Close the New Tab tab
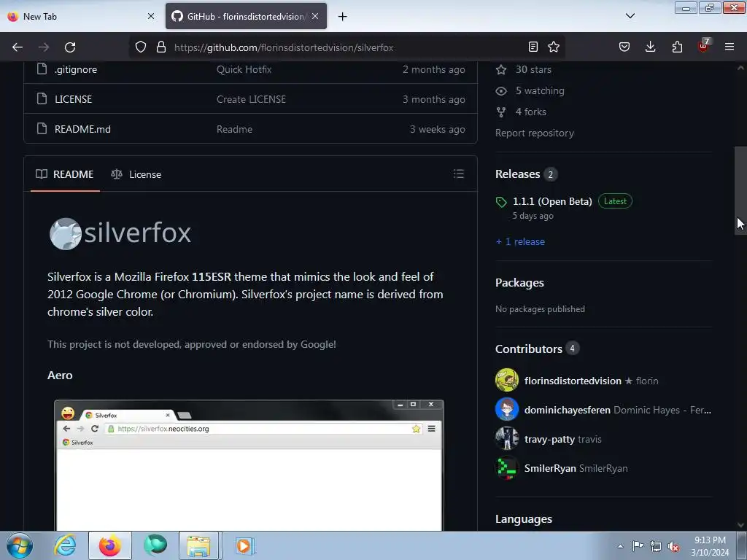The image size is (747, 560). coord(151,16)
